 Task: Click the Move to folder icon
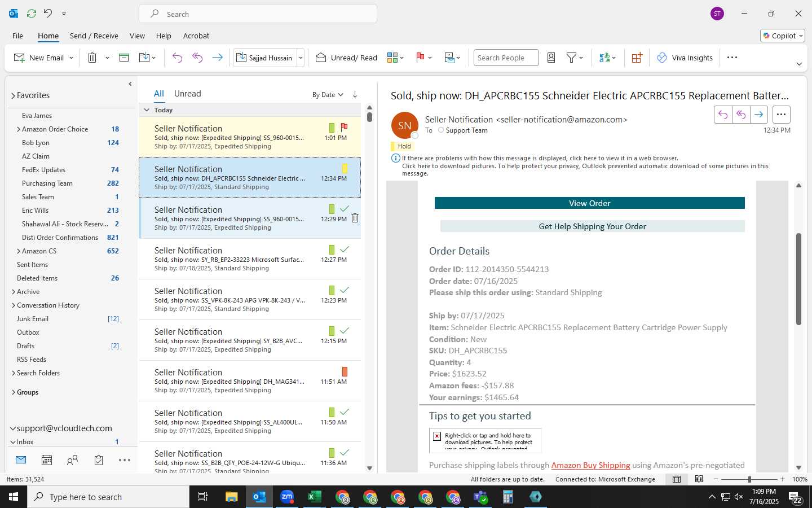click(x=144, y=58)
